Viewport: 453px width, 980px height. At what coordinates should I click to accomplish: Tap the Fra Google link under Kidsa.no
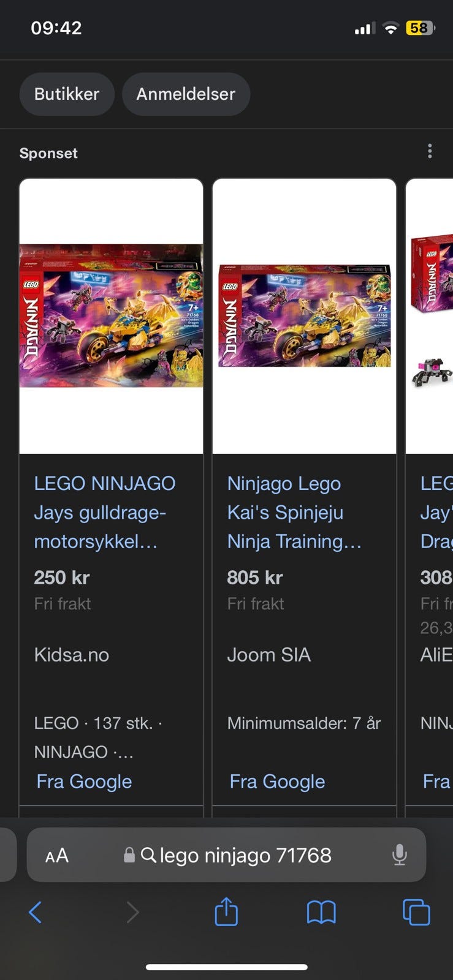tap(84, 782)
